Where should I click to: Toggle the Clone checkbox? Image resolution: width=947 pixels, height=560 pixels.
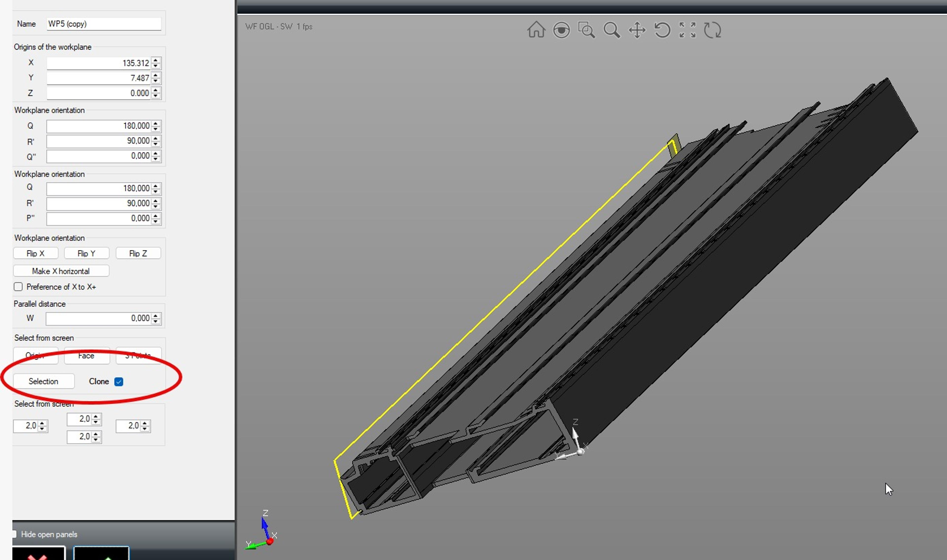pyautogui.click(x=118, y=382)
